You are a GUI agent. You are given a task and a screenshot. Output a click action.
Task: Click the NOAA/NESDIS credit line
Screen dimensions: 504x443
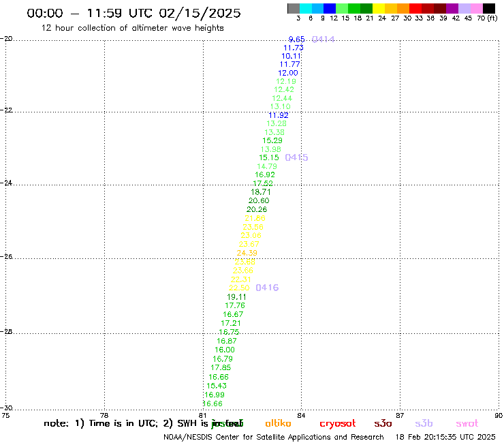(x=274, y=438)
